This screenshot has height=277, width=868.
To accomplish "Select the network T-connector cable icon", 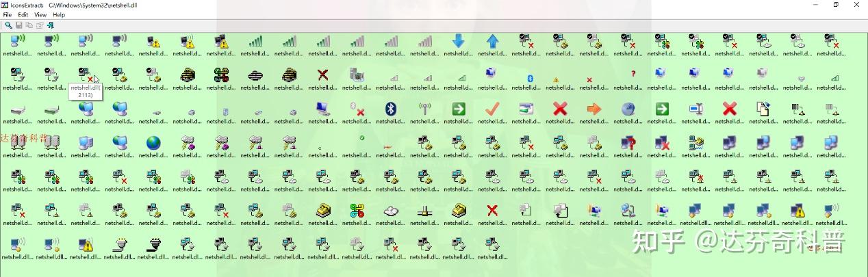I will (x=424, y=211).
